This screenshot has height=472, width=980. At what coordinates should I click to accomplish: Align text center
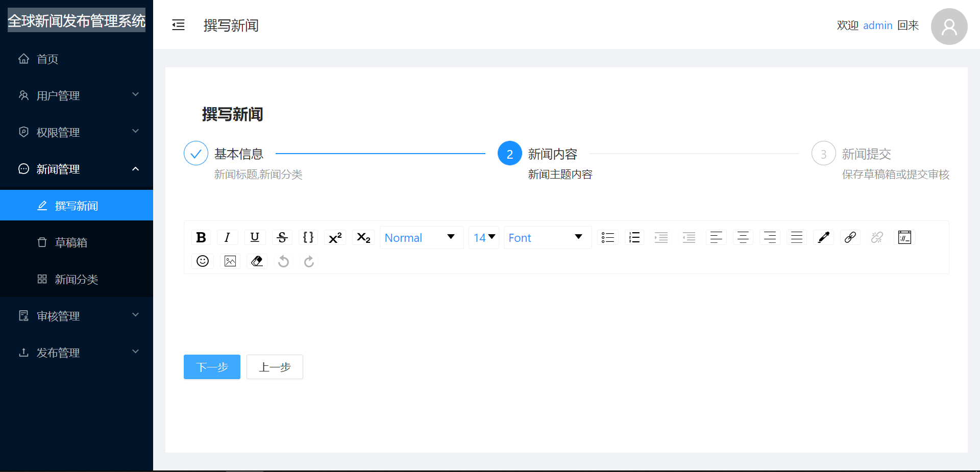[x=743, y=237]
